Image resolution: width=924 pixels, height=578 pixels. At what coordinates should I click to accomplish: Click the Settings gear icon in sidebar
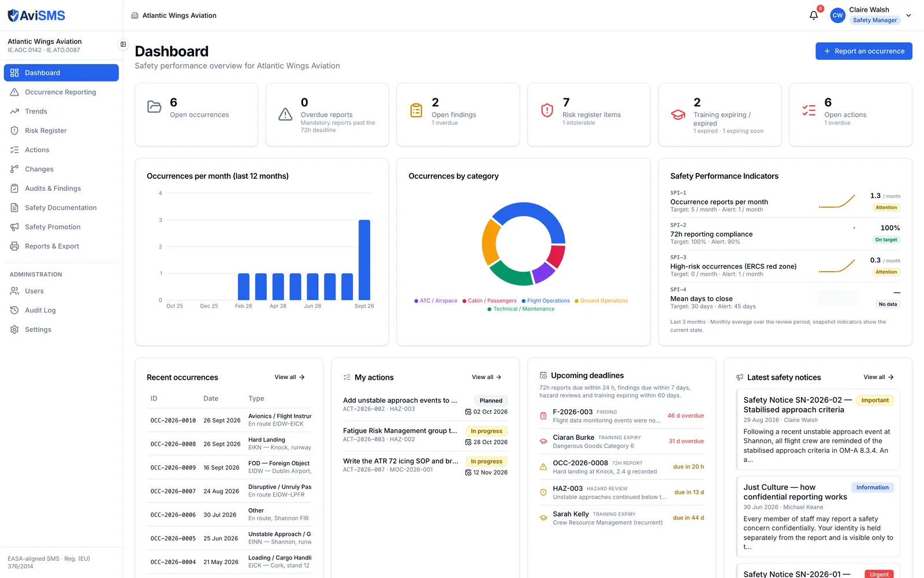click(x=14, y=329)
